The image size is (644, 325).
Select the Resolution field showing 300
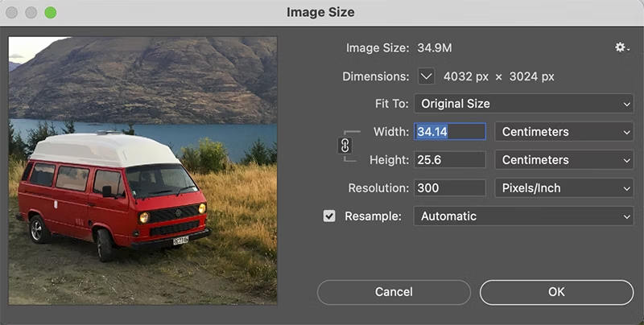[449, 188]
